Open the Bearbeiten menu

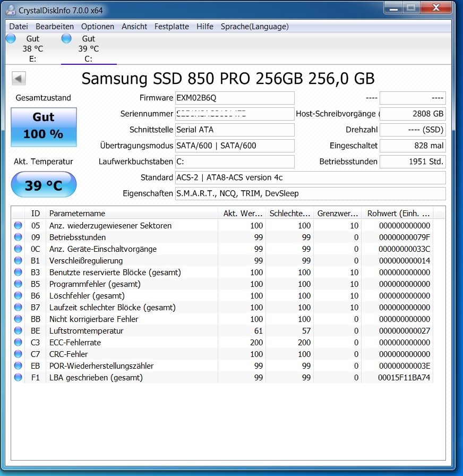[55, 27]
